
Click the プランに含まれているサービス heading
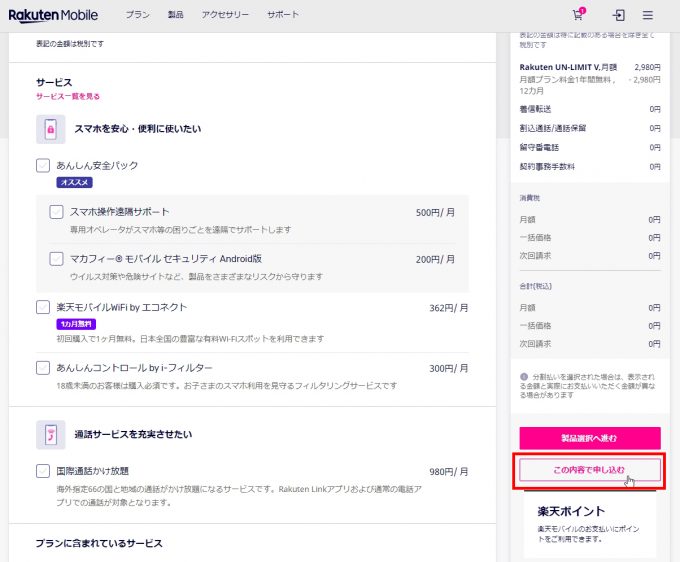point(99,543)
